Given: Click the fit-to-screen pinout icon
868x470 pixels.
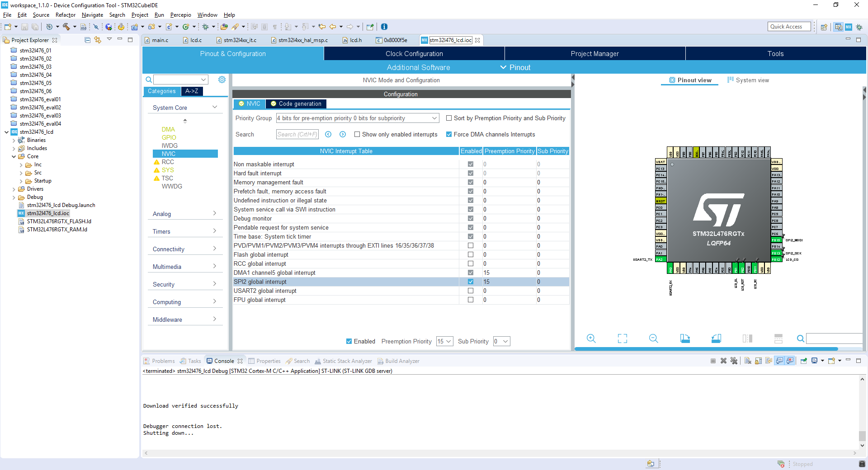Looking at the screenshot, I should coord(623,338).
